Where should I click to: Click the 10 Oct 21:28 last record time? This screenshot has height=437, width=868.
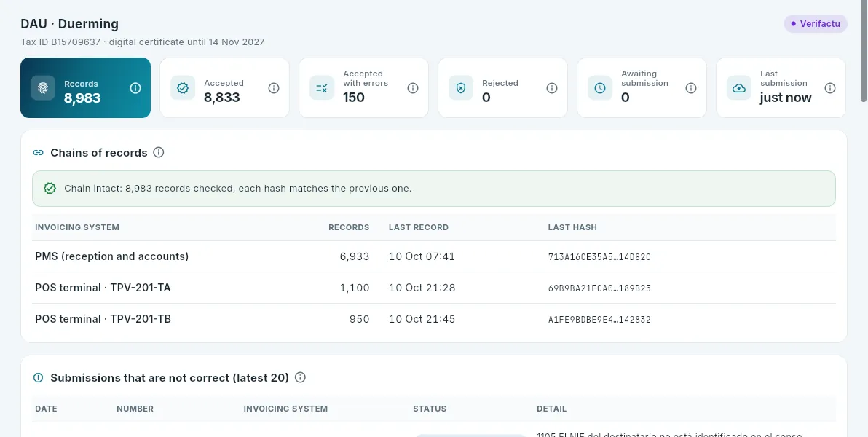tap(422, 288)
